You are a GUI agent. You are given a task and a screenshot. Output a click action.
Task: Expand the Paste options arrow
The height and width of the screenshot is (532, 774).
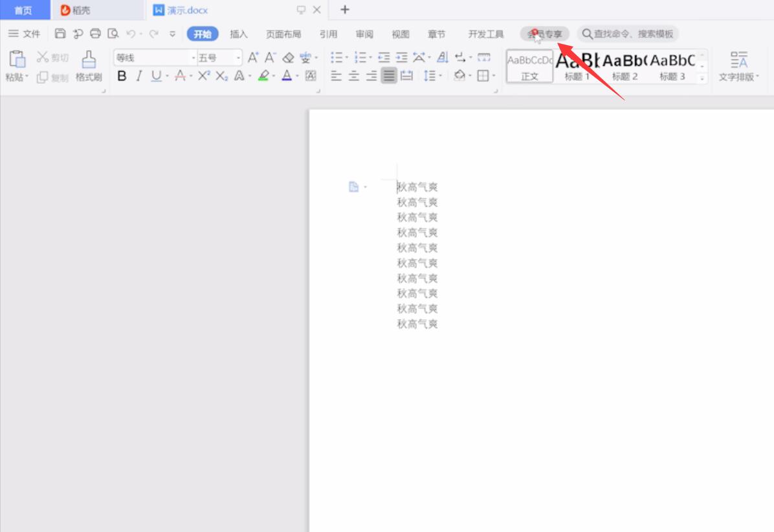point(27,76)
